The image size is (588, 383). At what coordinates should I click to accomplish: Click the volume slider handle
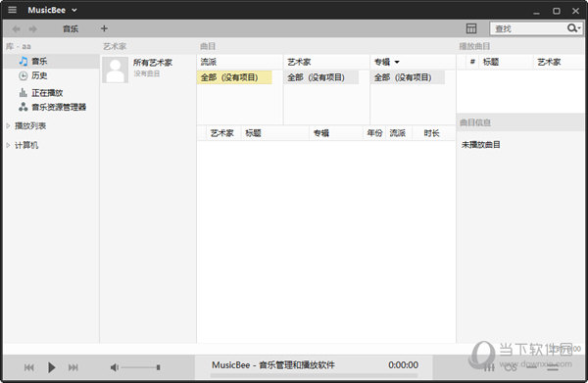coord(158,367)
